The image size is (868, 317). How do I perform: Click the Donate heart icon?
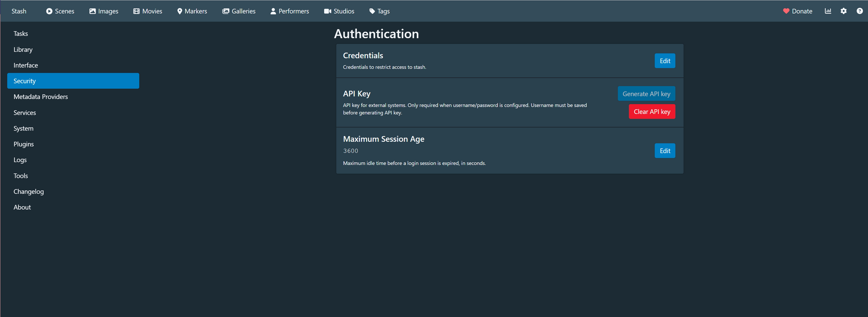tap(786, 11)
